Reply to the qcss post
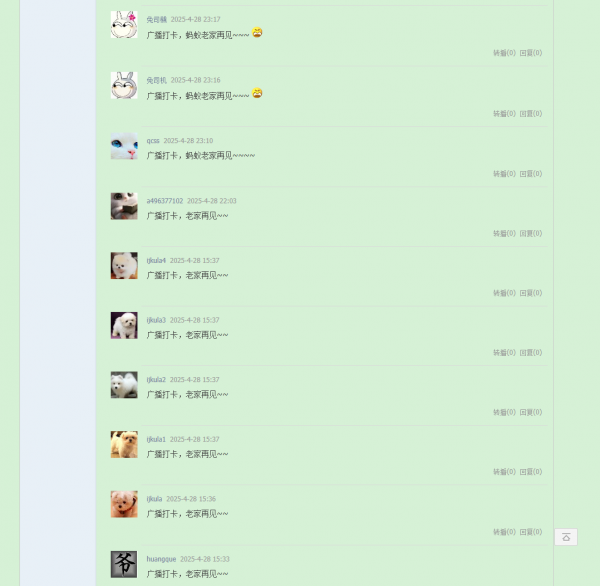 coord(531,174)
